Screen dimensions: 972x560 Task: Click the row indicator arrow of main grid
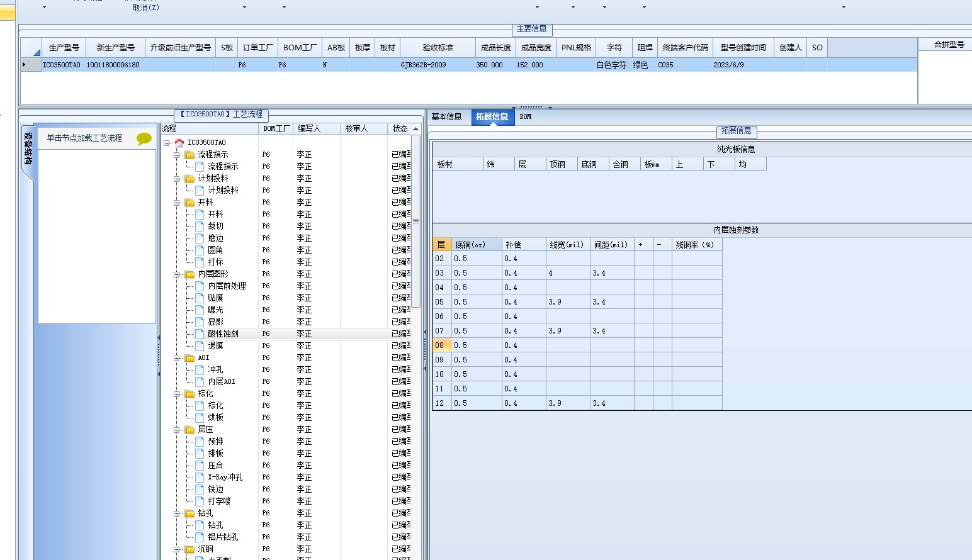(25, 65)
